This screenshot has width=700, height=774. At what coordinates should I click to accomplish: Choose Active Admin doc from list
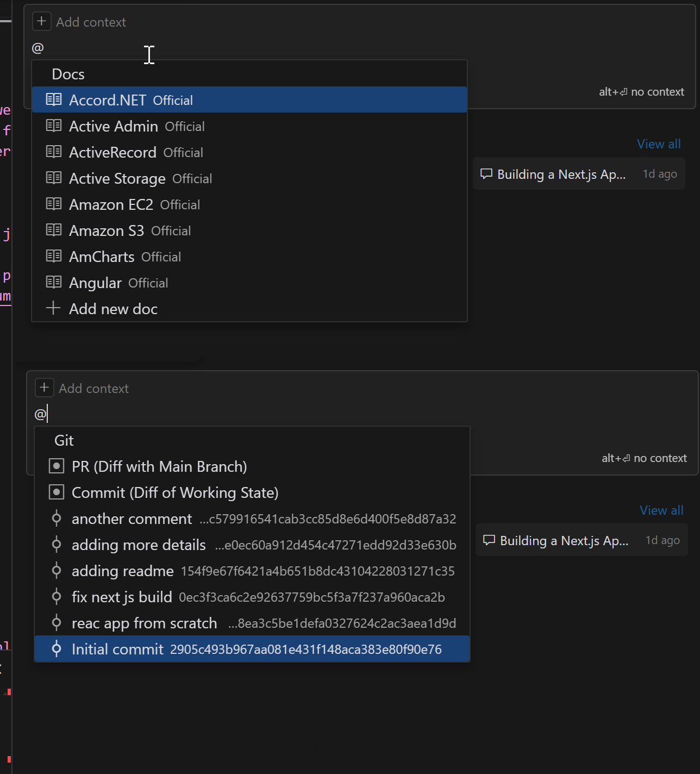pyautogui.click(x=249, y=126)
